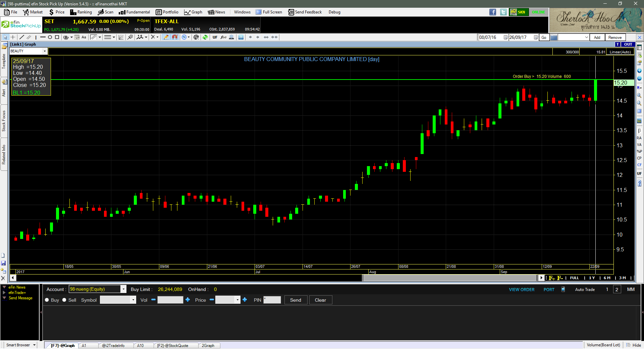
Task: Click the Clear order button
Action: point(320,300)
